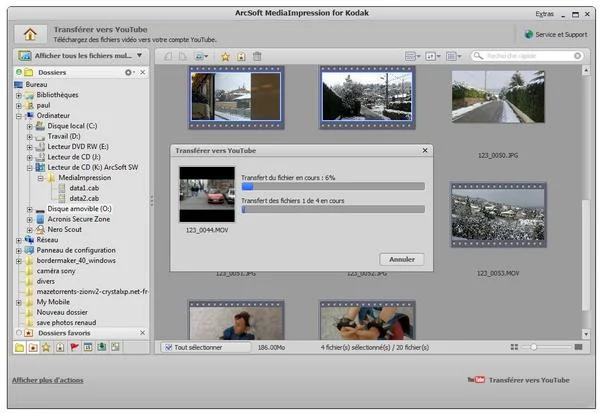Open the thumbnail grid options dropdown
The height and width of the screenshot is (413, 600).
[x=453, y=56]
